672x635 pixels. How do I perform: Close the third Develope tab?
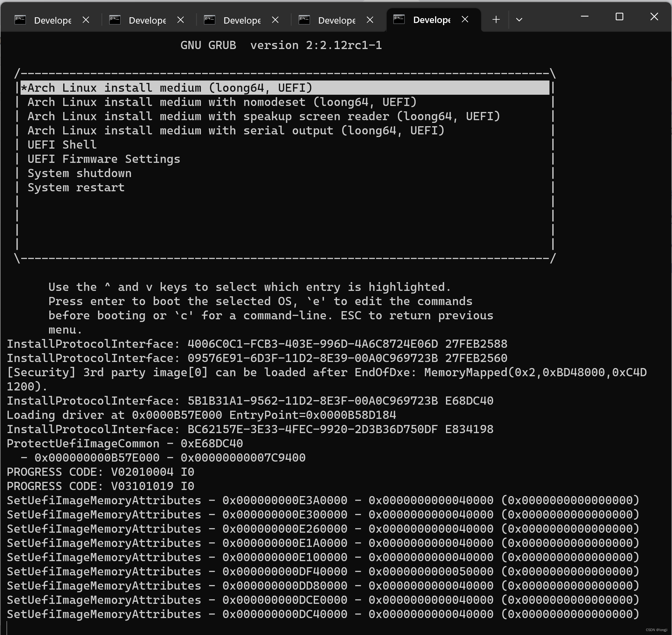pyautogui.click(x=275, y=20)
